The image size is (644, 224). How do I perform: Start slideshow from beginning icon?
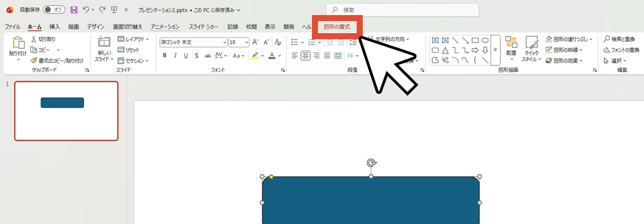click(x=114, y=10)
